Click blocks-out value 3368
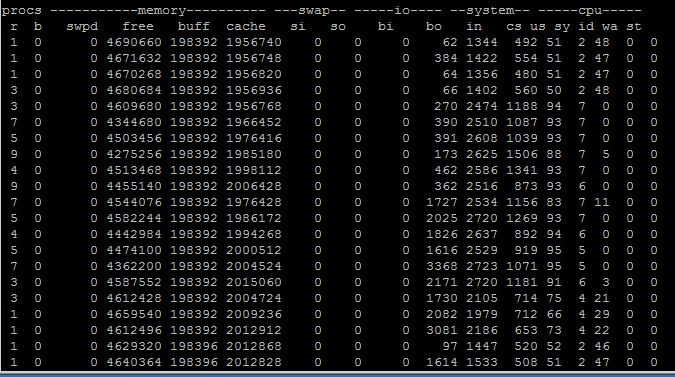This screenshot has height=377, width=675. [442, 266]
